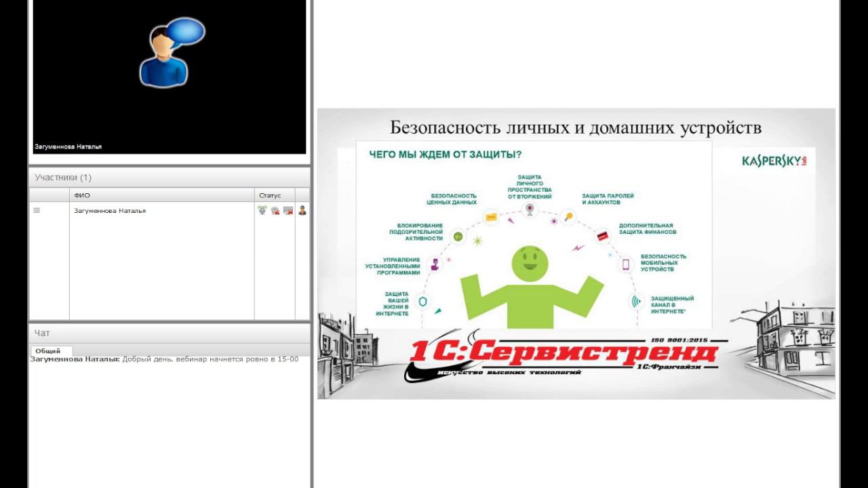Click the Участники (1) panel header

click(170, 178)
